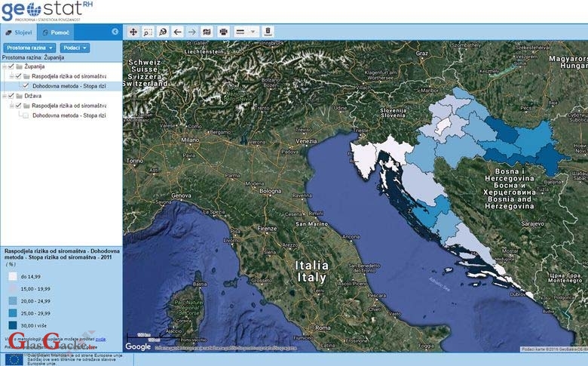Open the base map layers icon
588x366 pixels.
pos(207,32)
